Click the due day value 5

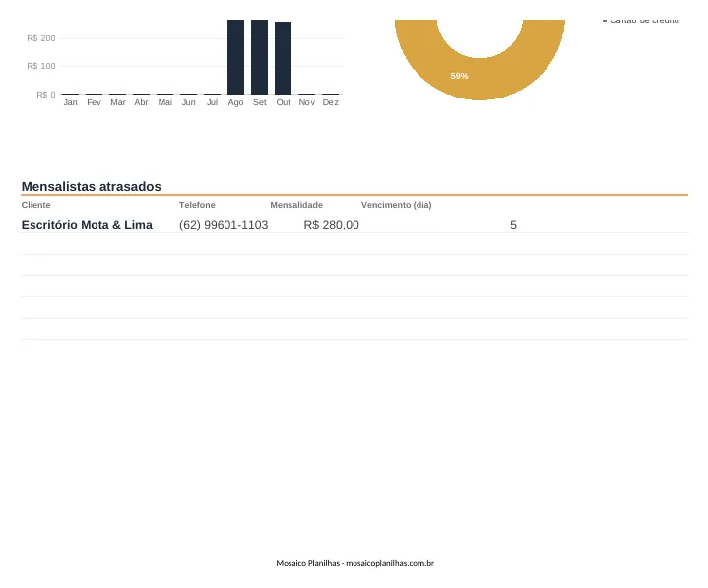pyautogui.click(x=513, y=225)
